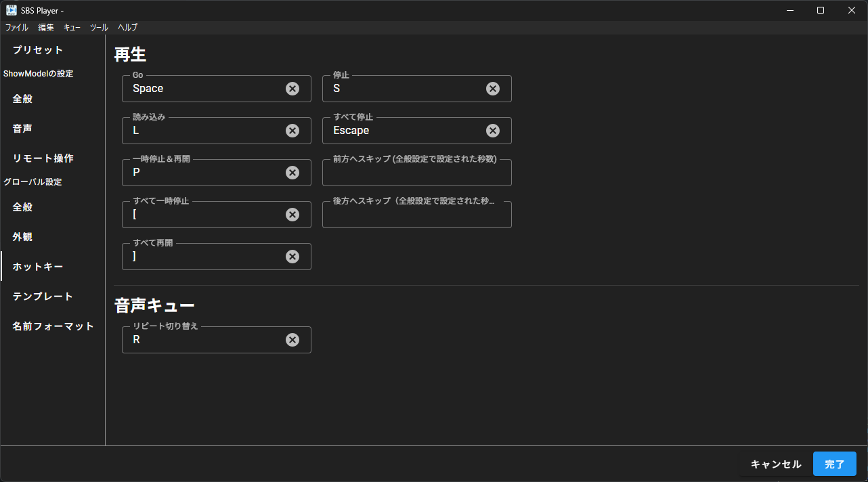Clear the すべて再開 hotkey

pos(292,256)
